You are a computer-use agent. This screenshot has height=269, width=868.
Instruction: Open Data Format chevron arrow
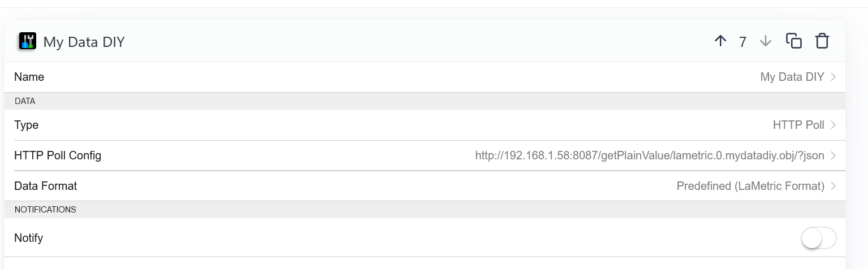point(834,186)
